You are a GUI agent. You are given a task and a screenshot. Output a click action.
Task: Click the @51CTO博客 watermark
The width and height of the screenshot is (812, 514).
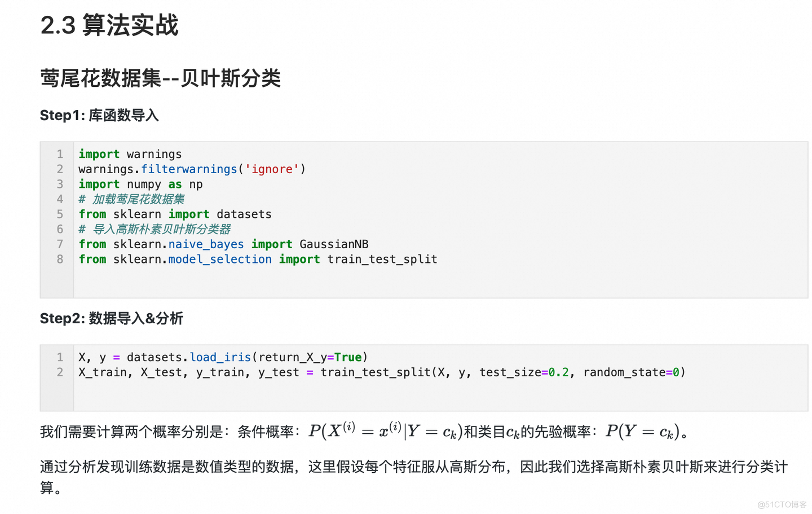point(782,504)
